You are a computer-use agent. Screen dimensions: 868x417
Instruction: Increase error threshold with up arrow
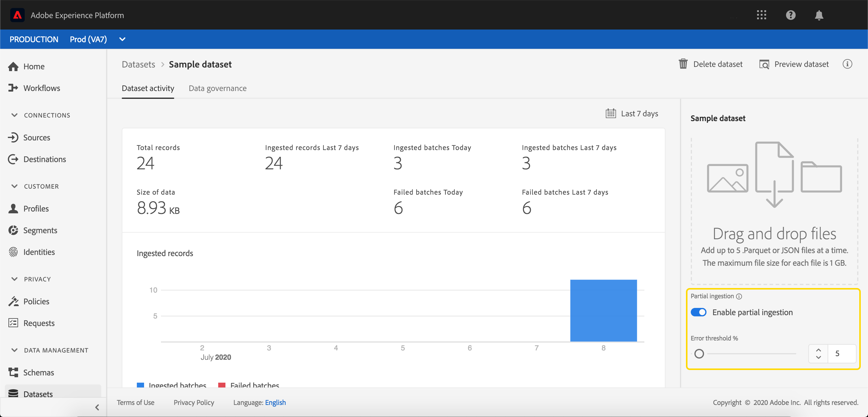click(818, 350)
